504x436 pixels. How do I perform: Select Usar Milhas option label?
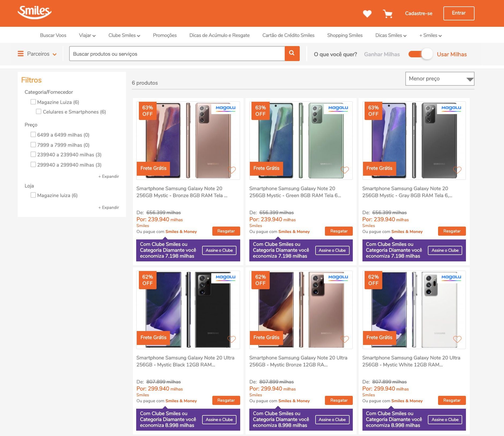[x=452, y=54]
